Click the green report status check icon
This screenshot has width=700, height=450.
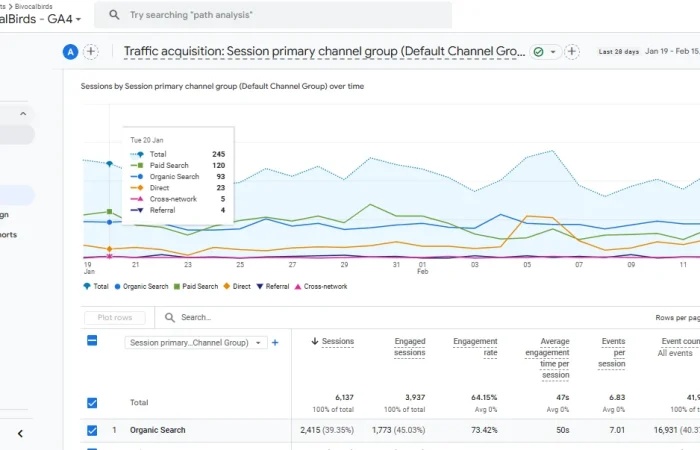pos(539,52)
